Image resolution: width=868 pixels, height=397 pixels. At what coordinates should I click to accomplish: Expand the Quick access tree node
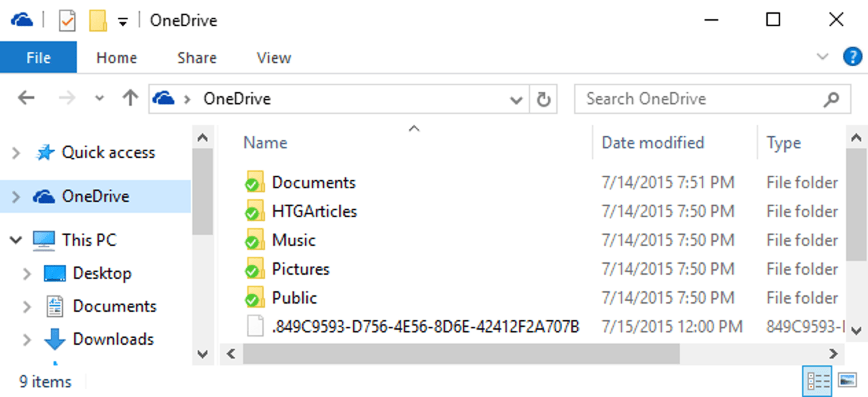coord(16,153)
